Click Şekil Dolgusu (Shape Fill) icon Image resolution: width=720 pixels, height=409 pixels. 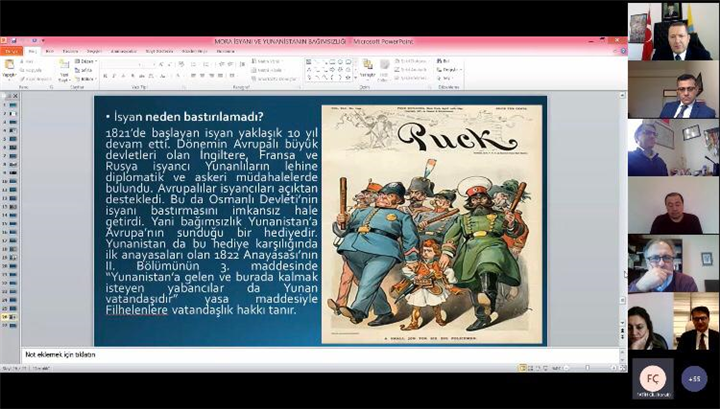pyautogui.click(x=411, y=61)
